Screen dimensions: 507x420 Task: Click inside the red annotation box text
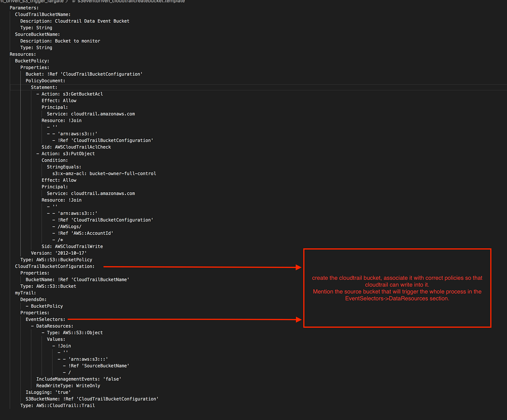pyautogui.click(x=397, y=288)
